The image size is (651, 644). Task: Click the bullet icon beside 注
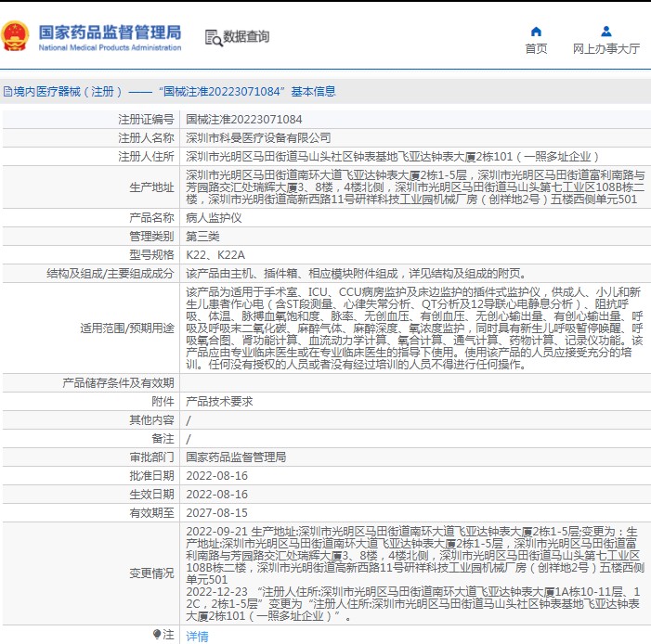(x=157, y=635)
